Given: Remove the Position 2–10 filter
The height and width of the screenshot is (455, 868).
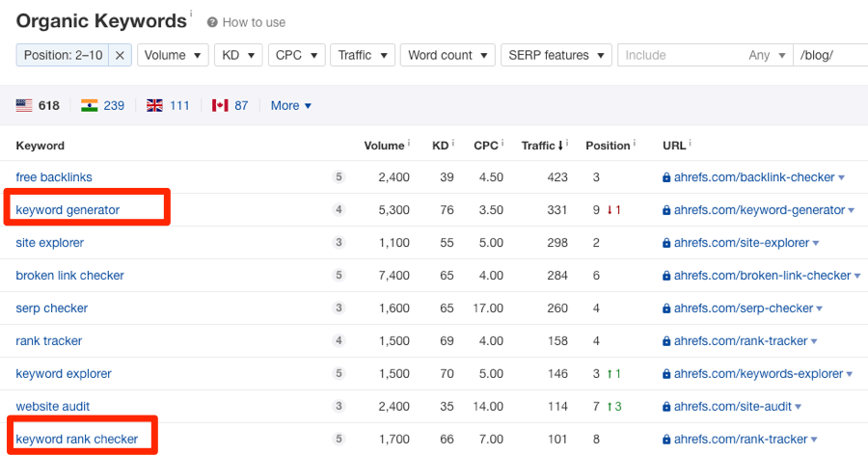Looking at the screenshot, I should click(120, 55).
